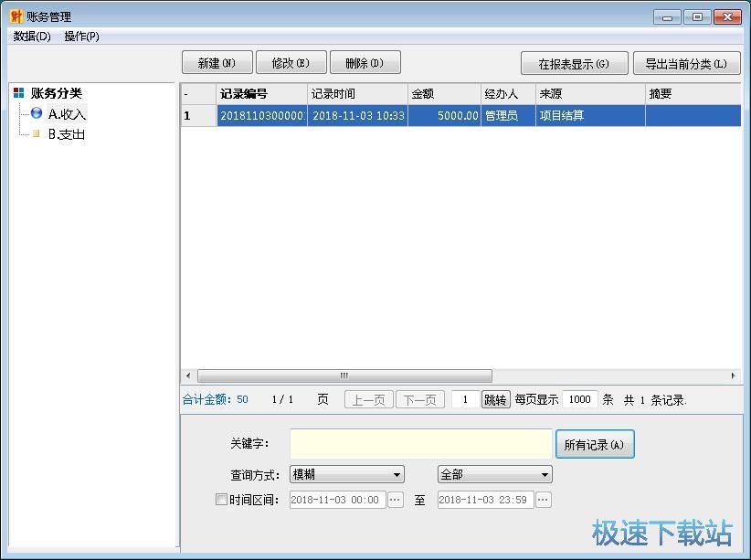Click the 每页显示 1000 input box
Image resolution: width=751 pixels, height=560 pixels.
click(x=579, y=399)
